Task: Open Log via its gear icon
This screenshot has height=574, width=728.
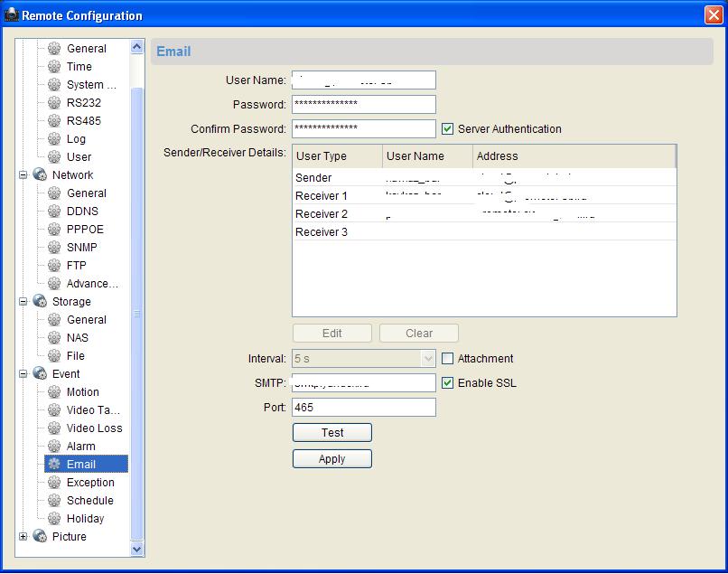Action: pyautogui.click(x=54, y=139)
